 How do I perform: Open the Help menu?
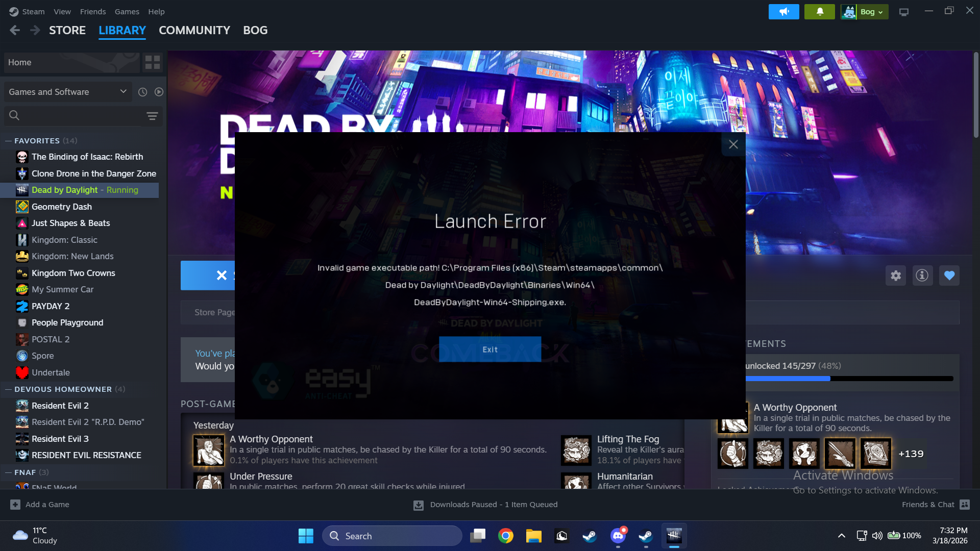tap(156, 11)
